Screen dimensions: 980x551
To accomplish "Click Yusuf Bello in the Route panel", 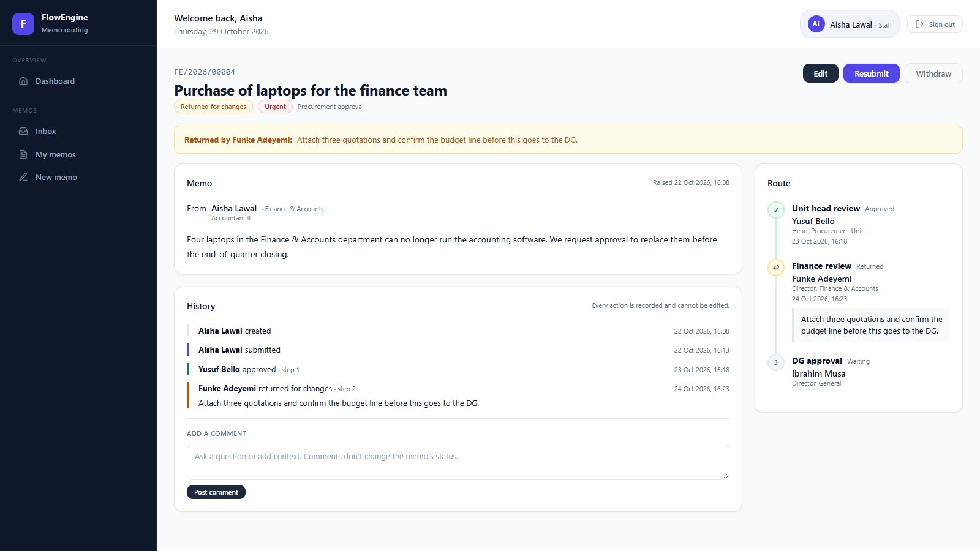I will click(x=813, y=221).
